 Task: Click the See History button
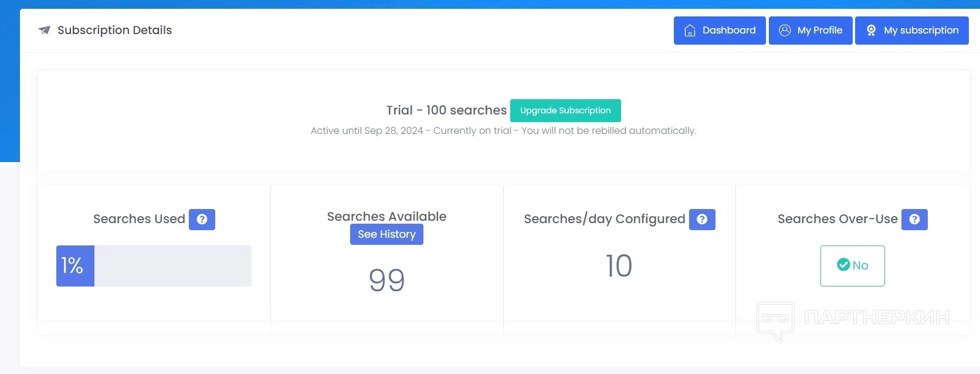(386, 234)
